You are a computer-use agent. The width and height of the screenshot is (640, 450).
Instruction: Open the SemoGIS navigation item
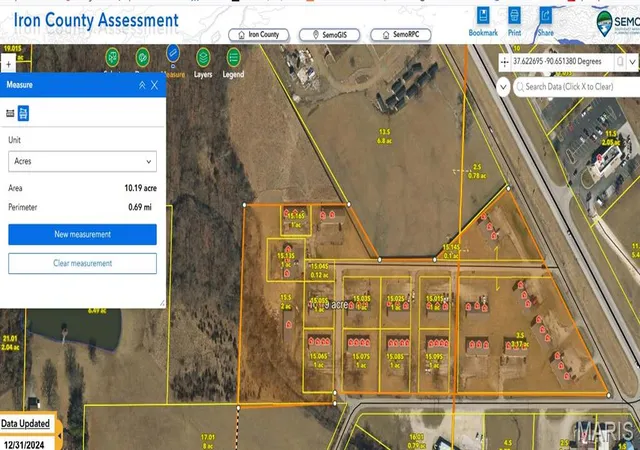[x=329, y=35]
